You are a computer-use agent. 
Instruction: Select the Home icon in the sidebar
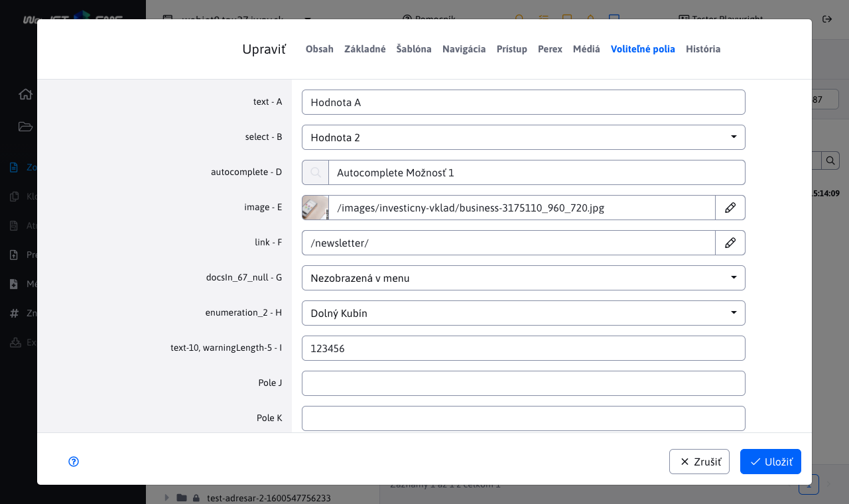(x=25, y=94)
